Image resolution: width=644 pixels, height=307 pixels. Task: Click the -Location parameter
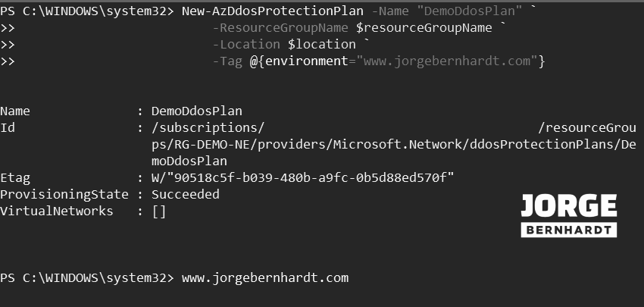[x=247, y=44]
